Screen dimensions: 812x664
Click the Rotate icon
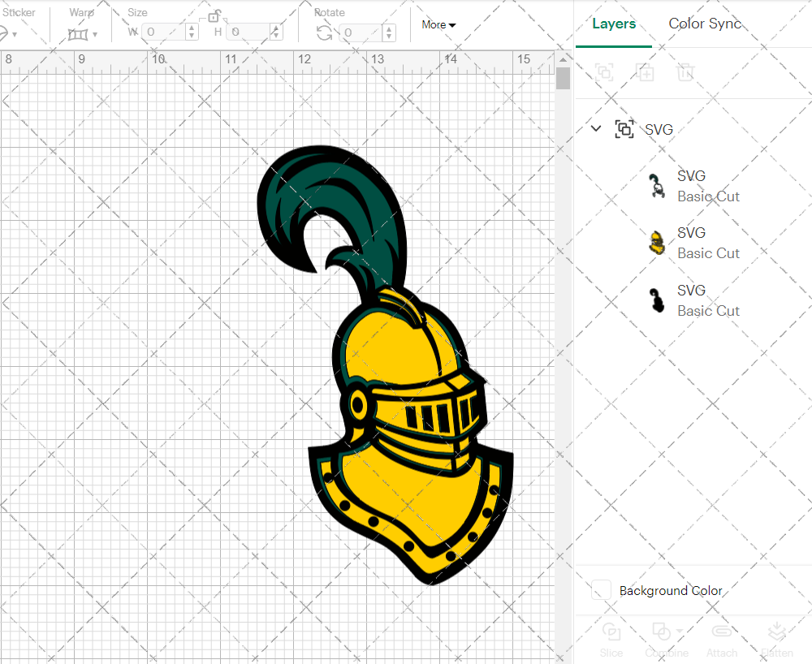tap(325, 33)
